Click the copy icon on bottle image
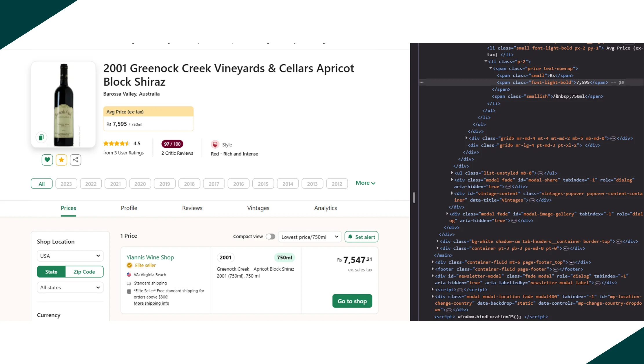This screenshot has width=644, height=364. tap(41, 137)
